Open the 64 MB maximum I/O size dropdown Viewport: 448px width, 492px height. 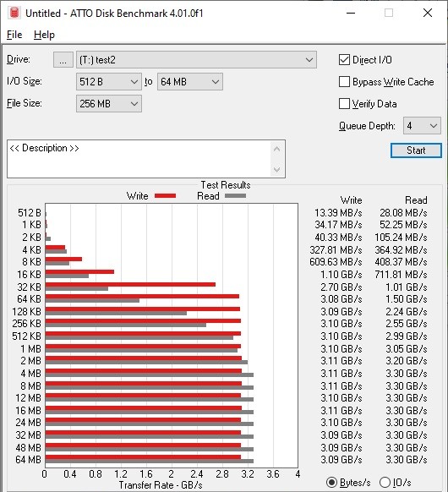(x=190, y=82)
